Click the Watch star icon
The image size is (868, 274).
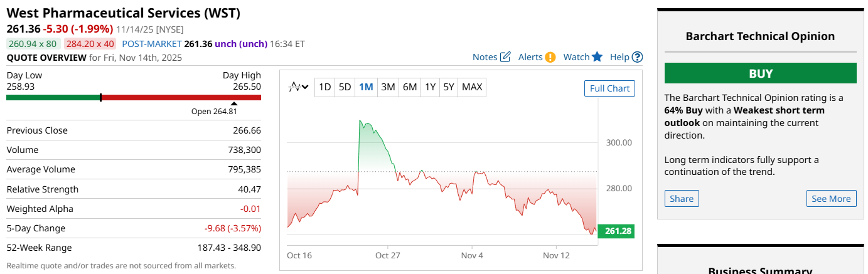click(x=597, y=57)
